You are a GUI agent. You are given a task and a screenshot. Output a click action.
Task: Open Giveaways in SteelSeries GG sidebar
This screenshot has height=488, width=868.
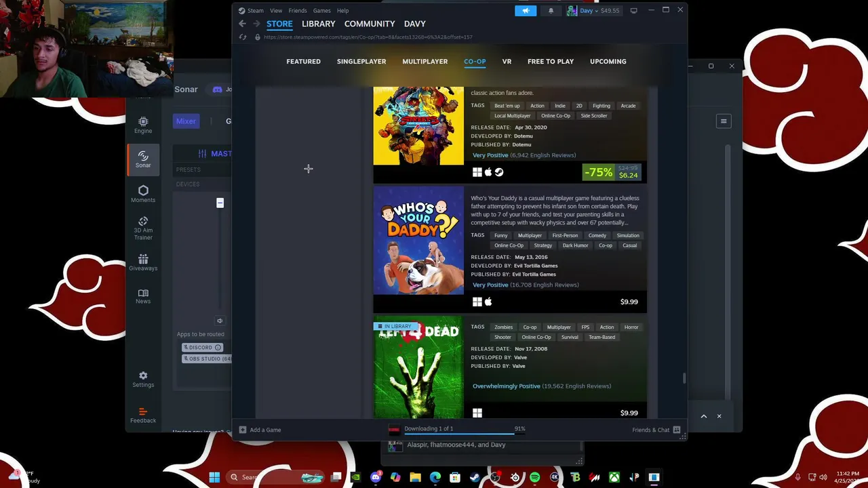point(143,262)
